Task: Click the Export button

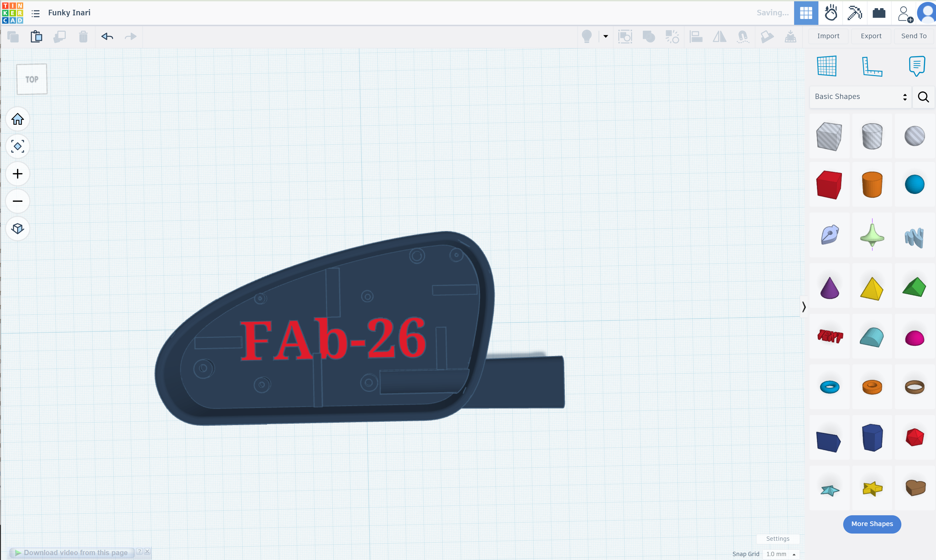Action: click(871, 36)
